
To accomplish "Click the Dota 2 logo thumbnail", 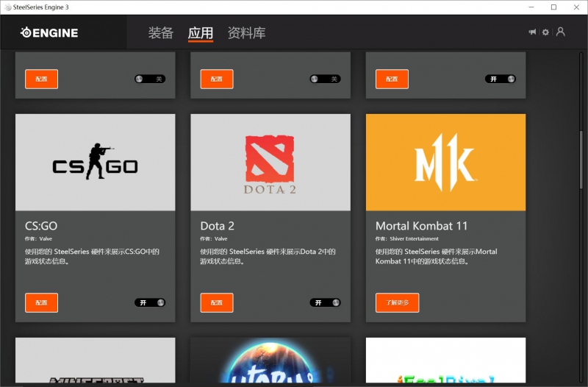I will [x=270, y=162].
